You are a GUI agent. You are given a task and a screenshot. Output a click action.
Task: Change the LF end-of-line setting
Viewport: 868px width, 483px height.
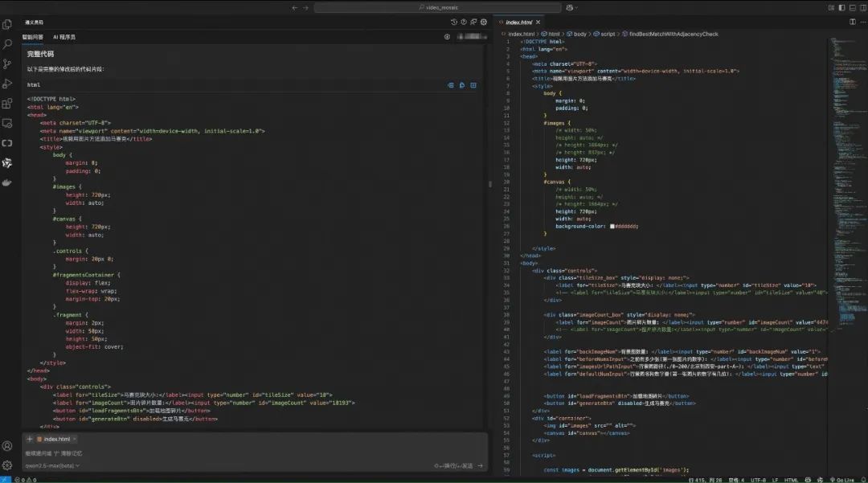tap(775, 480)
